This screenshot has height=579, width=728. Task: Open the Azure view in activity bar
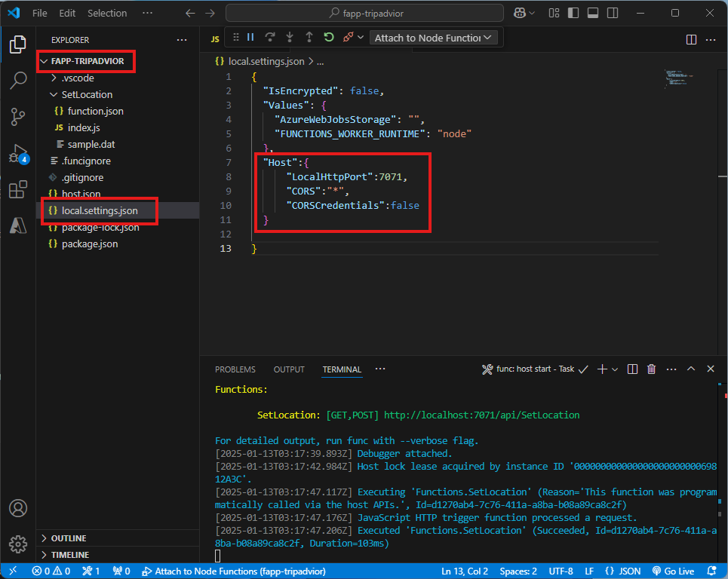[x=17, y=225]
